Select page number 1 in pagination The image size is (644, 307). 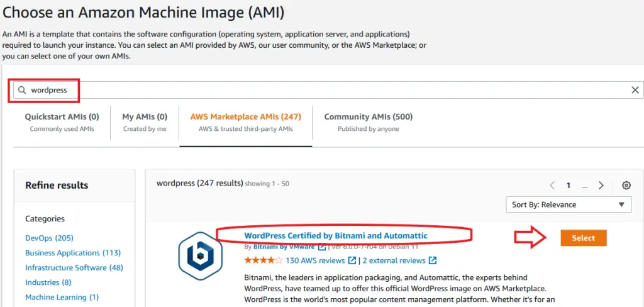(x=569, y=186)
